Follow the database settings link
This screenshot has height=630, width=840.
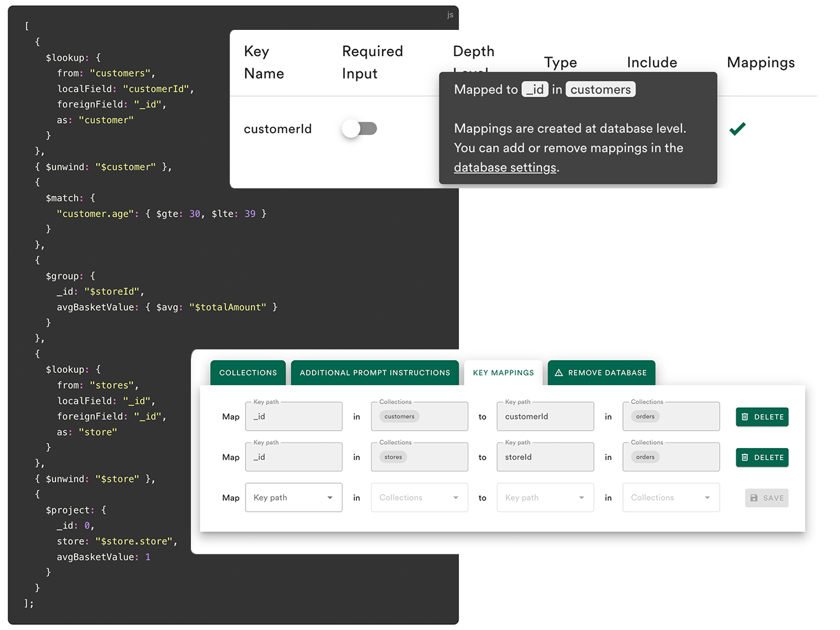pos(505,168)
